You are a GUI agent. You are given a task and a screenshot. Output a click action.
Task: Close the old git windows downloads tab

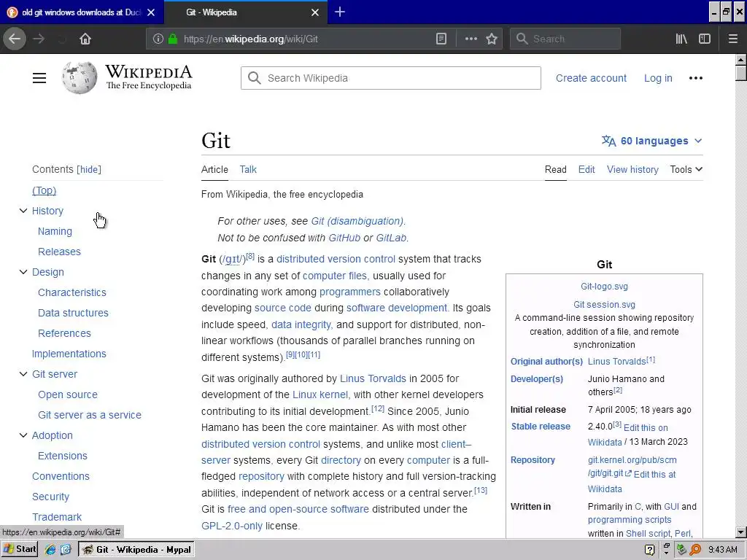[x=151, y=12]
